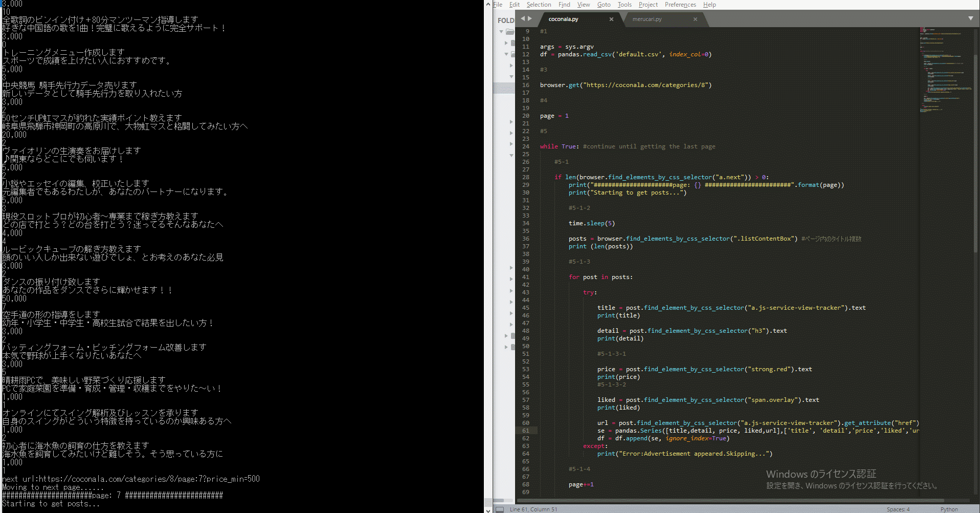Change syntax via Python in status bar

pyautogui.click(x=949, y=509)
